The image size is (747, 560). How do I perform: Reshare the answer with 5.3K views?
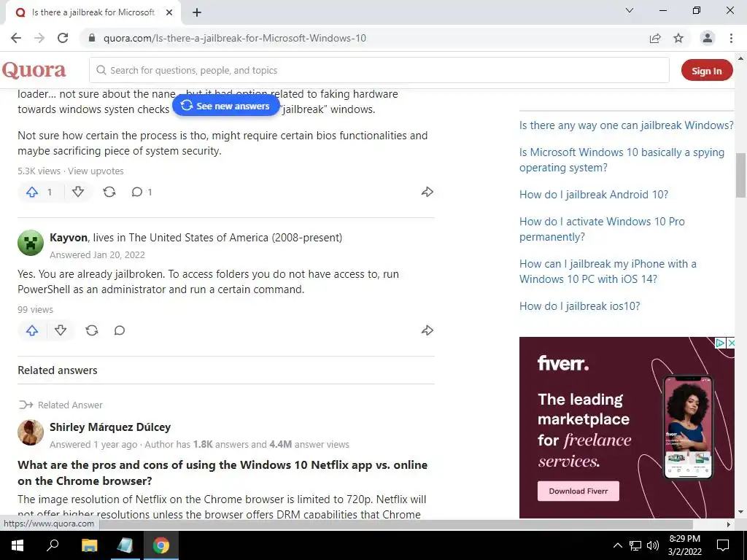click(109, 192)
